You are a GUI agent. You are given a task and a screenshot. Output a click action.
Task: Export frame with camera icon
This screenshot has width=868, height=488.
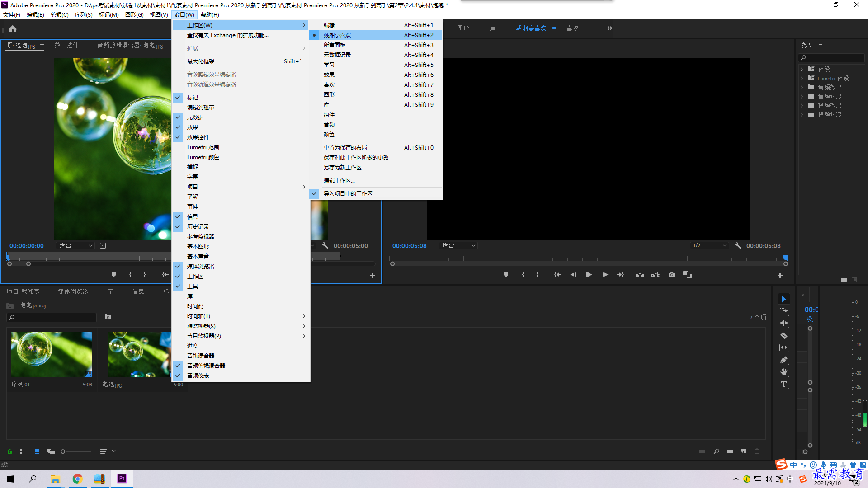672,275
